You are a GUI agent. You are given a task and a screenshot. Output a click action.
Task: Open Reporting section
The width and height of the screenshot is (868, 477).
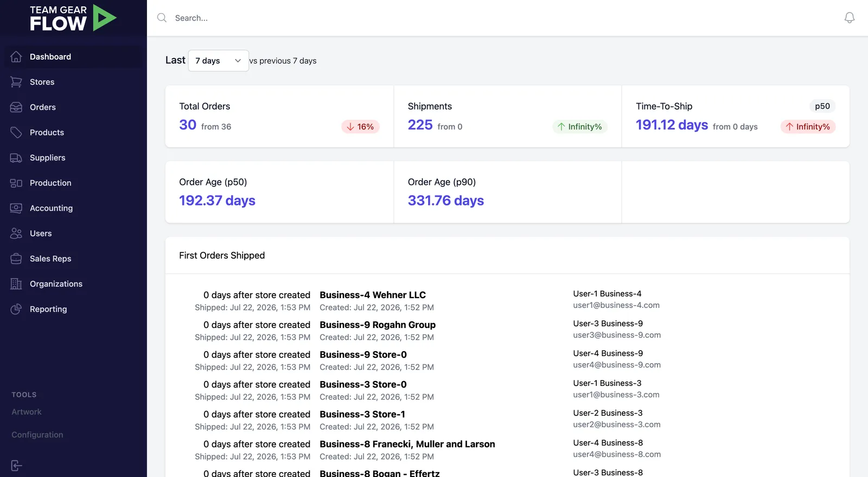(x=73, y=309)
